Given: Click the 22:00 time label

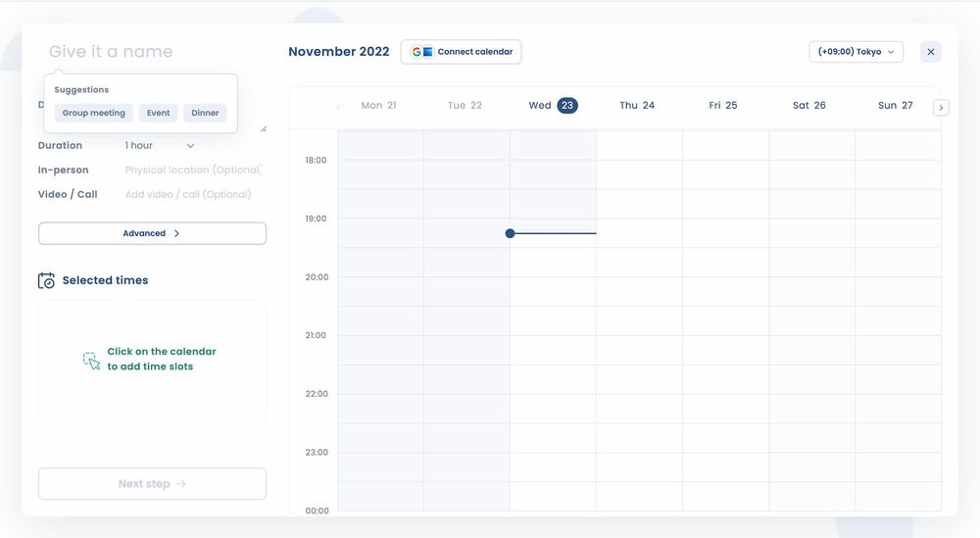Looking at the screenshot, I should click(317, 394).
